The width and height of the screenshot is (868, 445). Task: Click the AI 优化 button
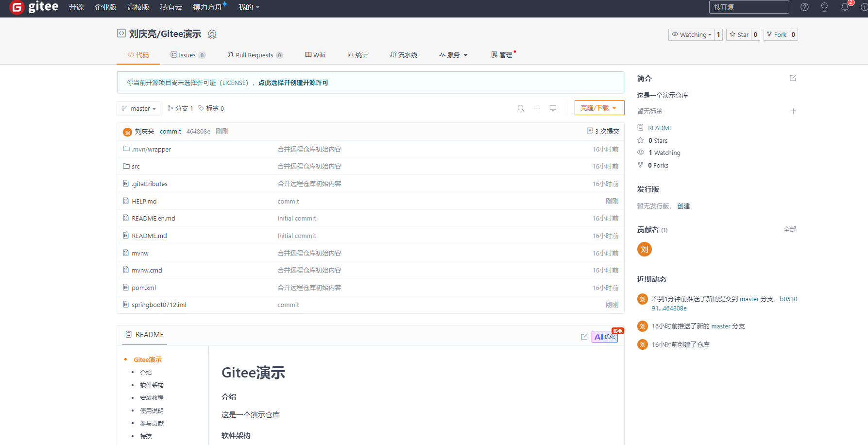tap(605, 337)
